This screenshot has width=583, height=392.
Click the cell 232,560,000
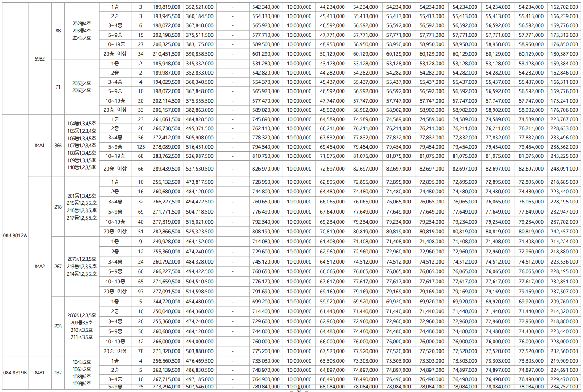coord(565,351)
